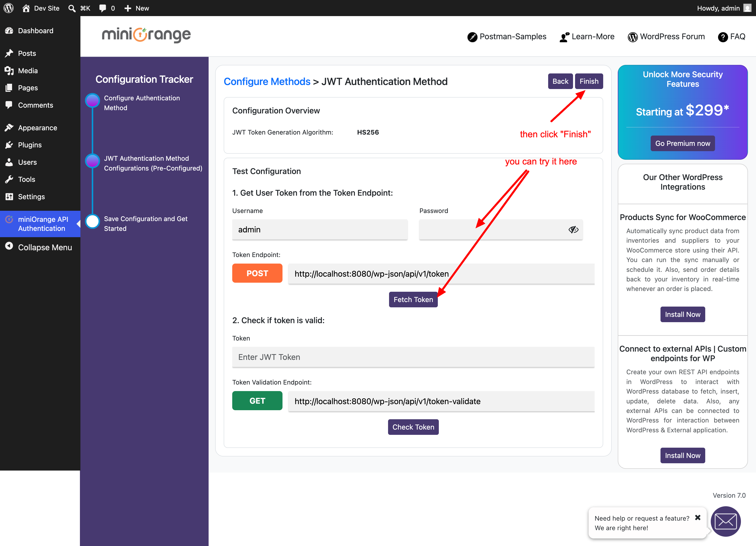Click Check Token button
Image resolution: width=756 pixels, height=546 pixels.
(413, 427)
